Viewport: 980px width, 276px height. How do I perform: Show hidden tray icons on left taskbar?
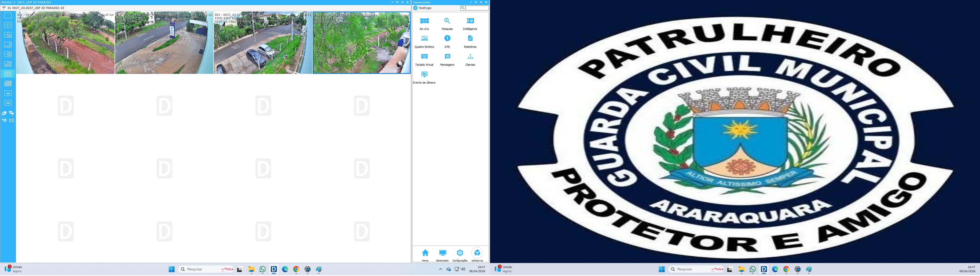pyautogui.click(x=440, y=270)
